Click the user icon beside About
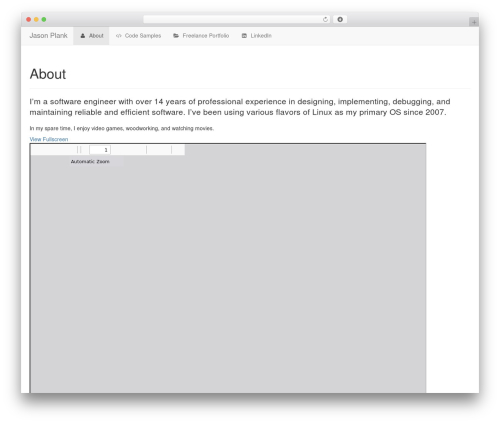Image resolution: width=500 pixels, height=423 pixels. coord(83,36)
